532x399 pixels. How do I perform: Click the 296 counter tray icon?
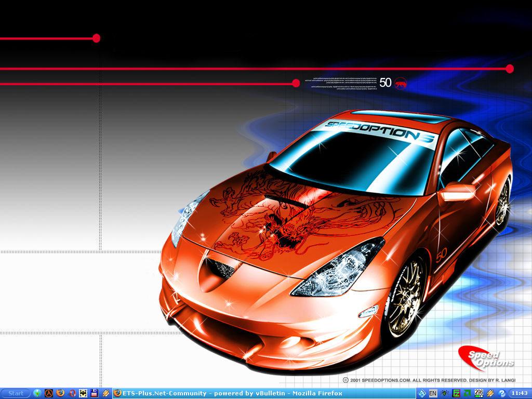(x=479, y=393)
